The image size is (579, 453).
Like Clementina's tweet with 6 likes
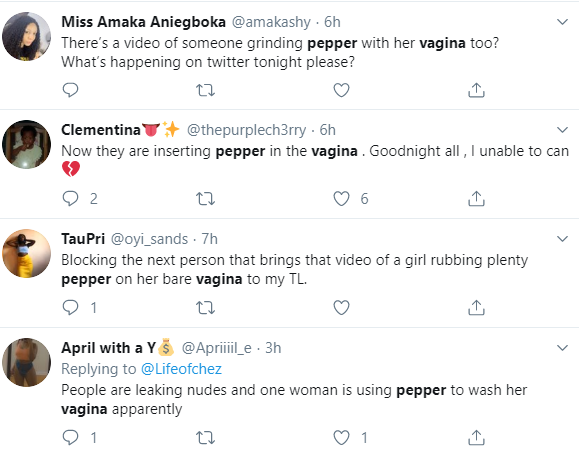[x=351, y=199]
